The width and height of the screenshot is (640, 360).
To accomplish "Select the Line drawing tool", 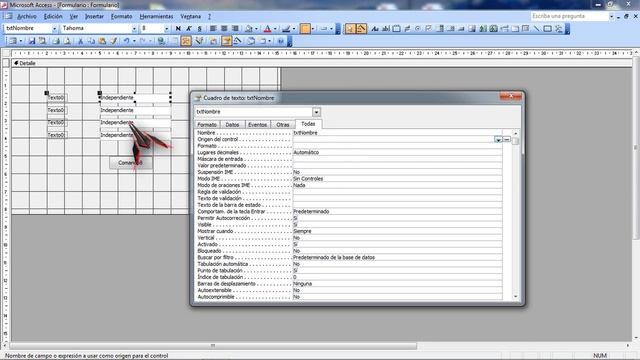I will point(536,29).
